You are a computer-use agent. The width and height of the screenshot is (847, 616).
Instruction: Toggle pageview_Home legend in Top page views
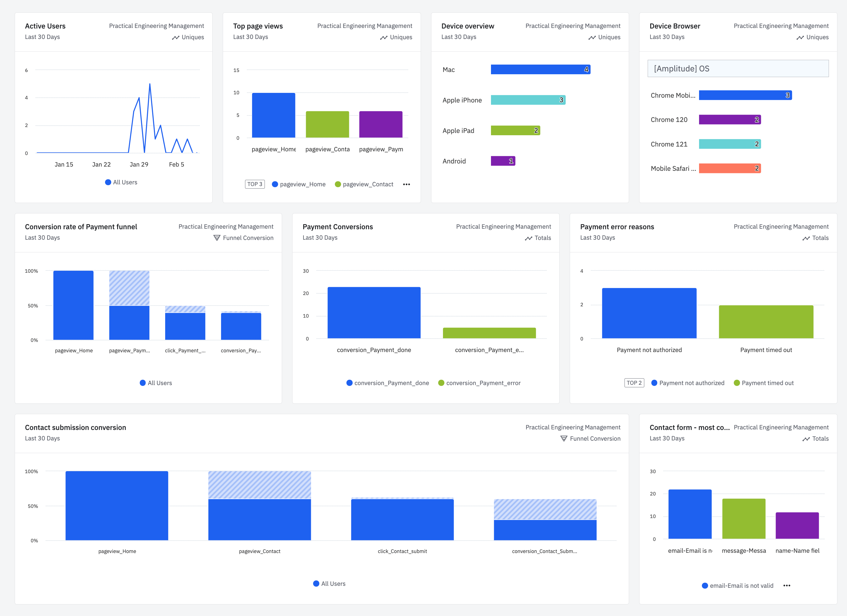pos(299,184)
